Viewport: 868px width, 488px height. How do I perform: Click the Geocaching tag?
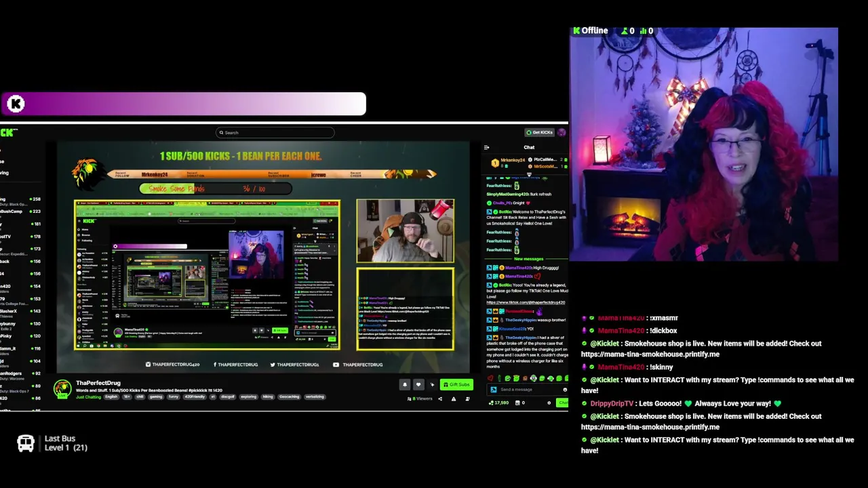click(289, 396)
